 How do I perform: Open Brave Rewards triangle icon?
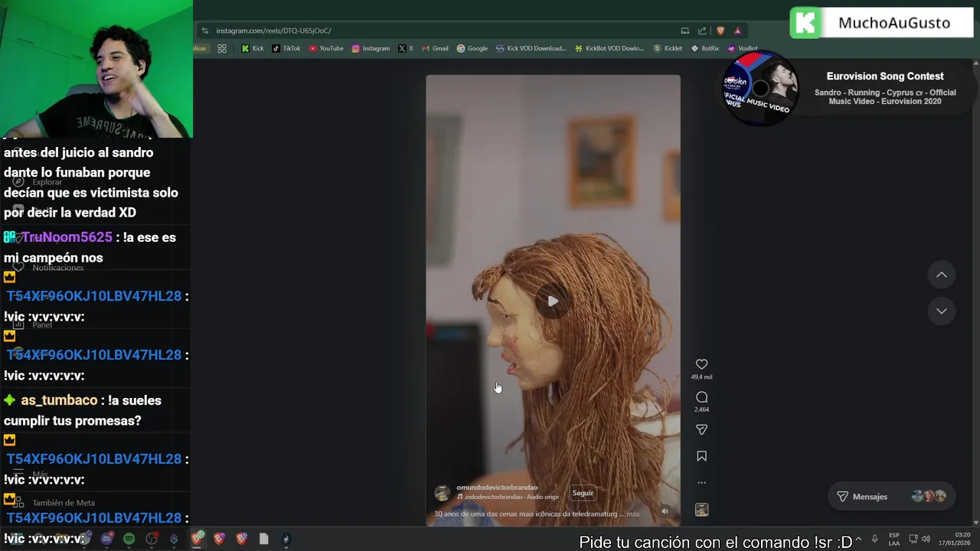[x=738, y=31]
